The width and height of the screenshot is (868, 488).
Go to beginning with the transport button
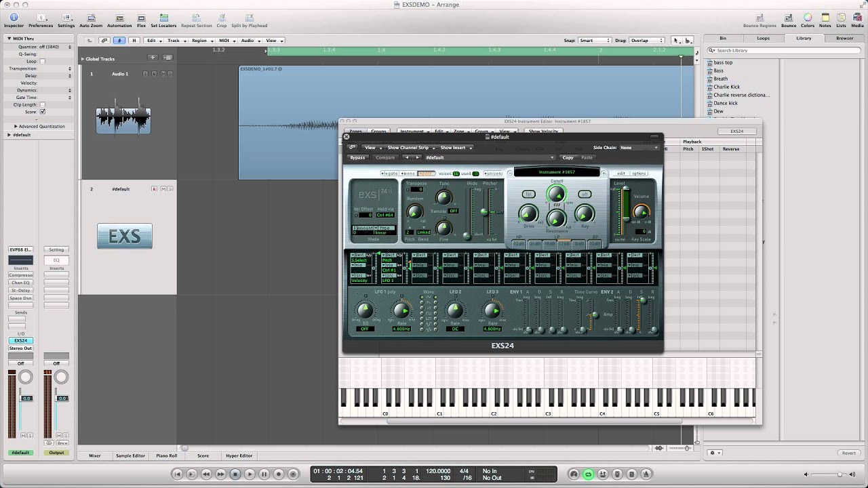177,474
